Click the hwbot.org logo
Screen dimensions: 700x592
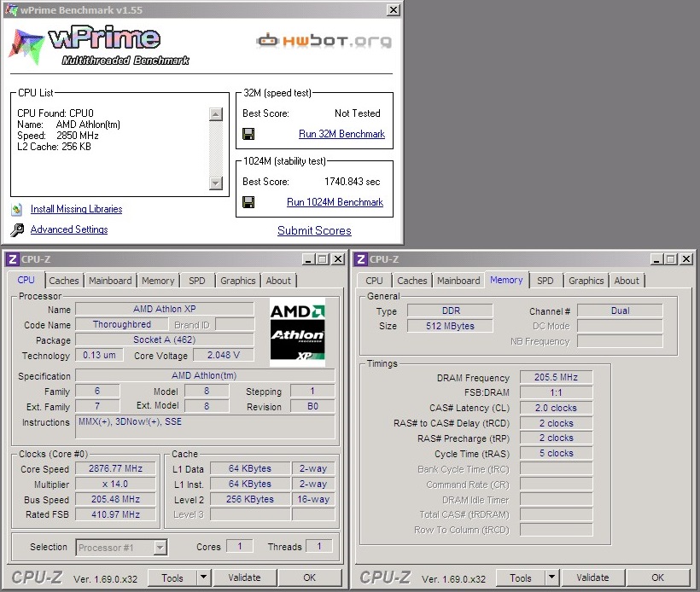pyautogui.click(x=324, y=41)
